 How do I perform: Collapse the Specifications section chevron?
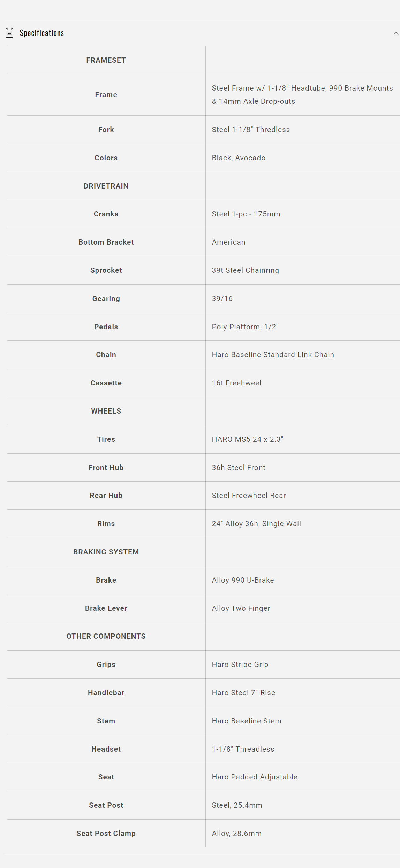[396, 33]
